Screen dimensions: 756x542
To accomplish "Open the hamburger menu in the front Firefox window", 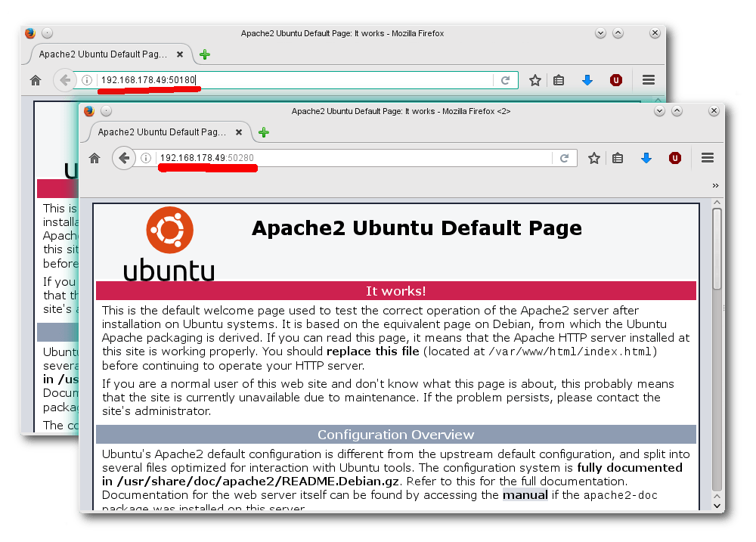I will (708, 158).
